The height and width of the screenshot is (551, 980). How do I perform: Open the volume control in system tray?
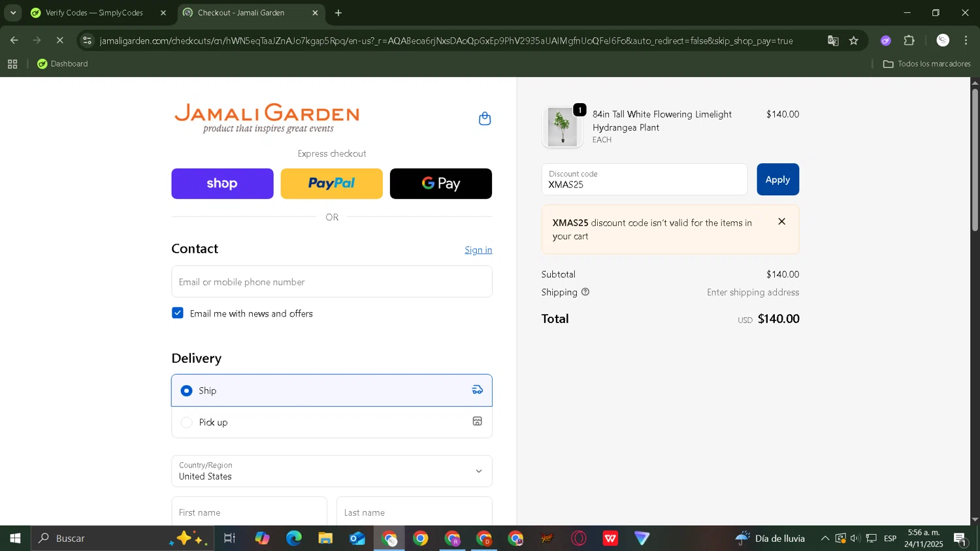pos(855,539)
